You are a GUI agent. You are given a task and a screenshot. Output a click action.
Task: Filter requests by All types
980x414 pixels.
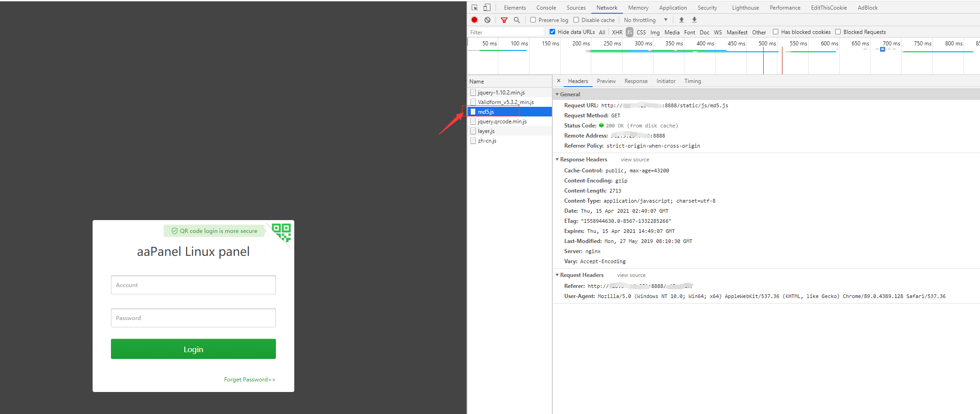pyautogui.click(x=602, y=33)
